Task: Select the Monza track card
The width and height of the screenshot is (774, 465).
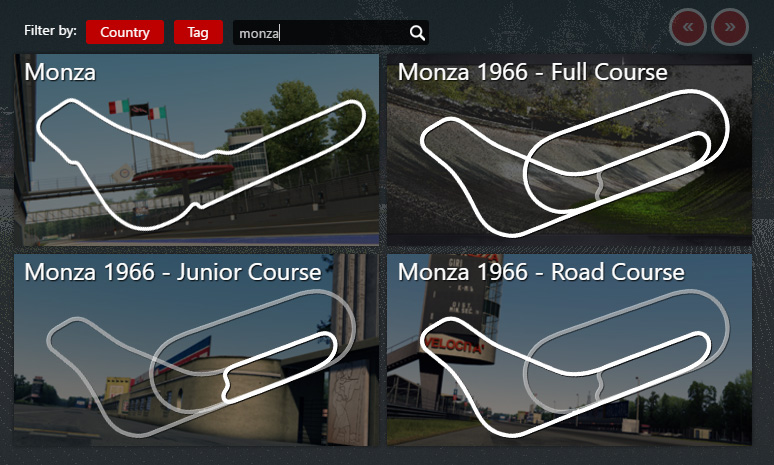Action: click(196, 150)
